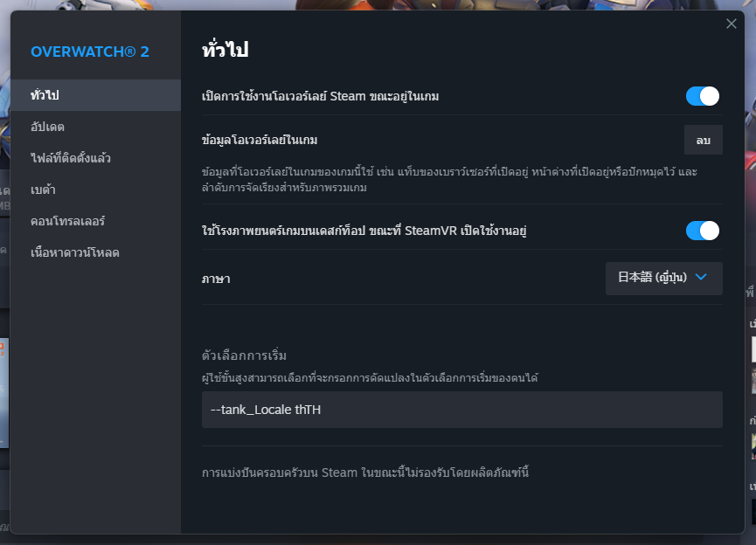The width and height of the screenshot is (756, 545).
Task: Go to the เนื้อหาดาวน์โหลด sidebar tab
Action: tap(95, 252)
